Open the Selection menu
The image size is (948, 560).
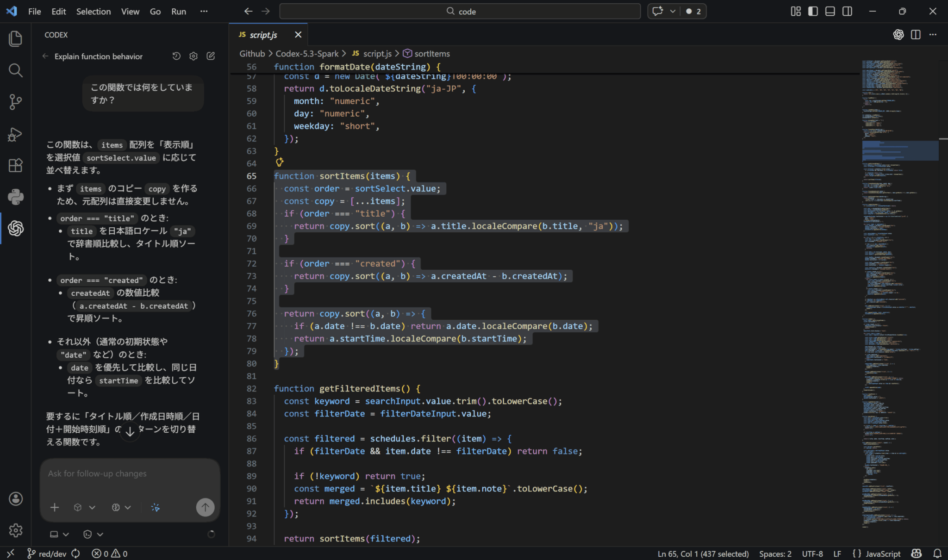(93, 11)
